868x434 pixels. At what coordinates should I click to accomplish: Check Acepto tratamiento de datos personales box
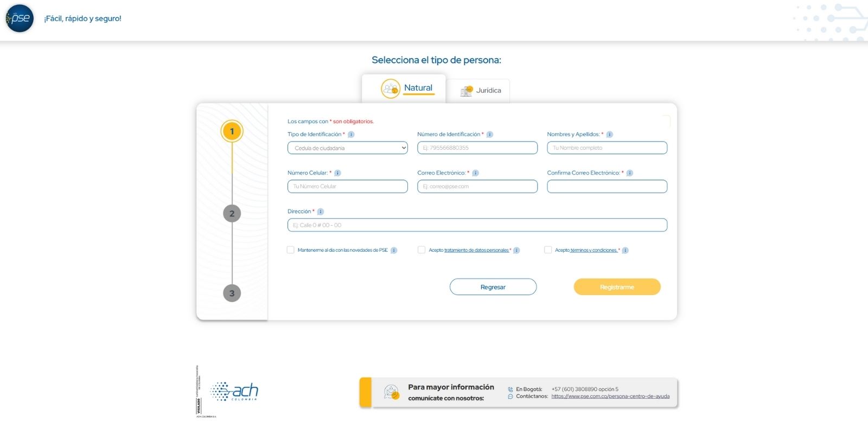coord(422,250)
